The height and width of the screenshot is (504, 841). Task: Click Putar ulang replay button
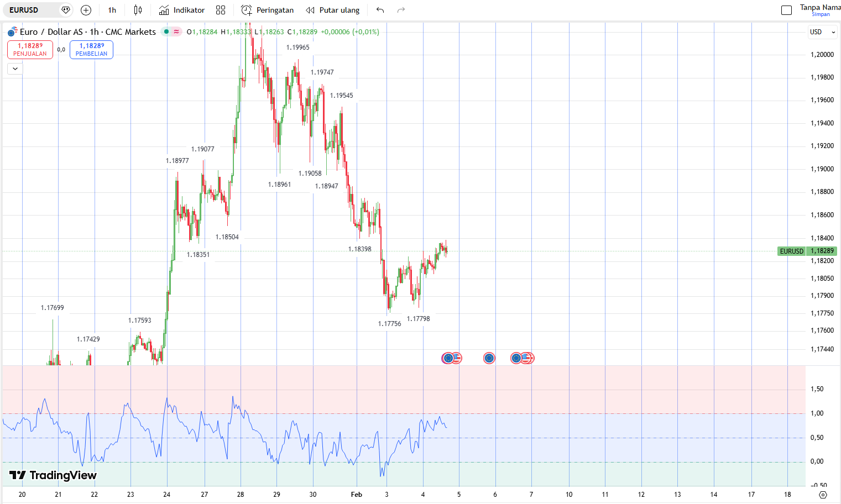(333, 10)
